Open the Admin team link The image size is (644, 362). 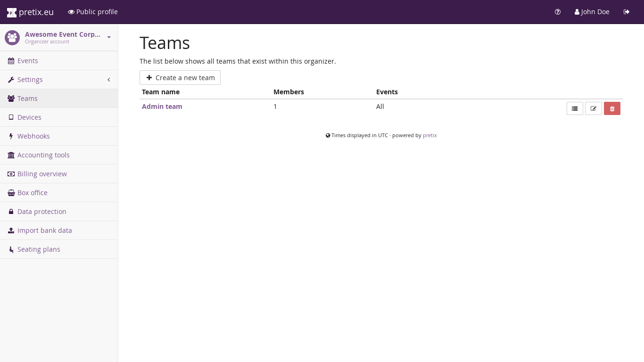[162, 107]
